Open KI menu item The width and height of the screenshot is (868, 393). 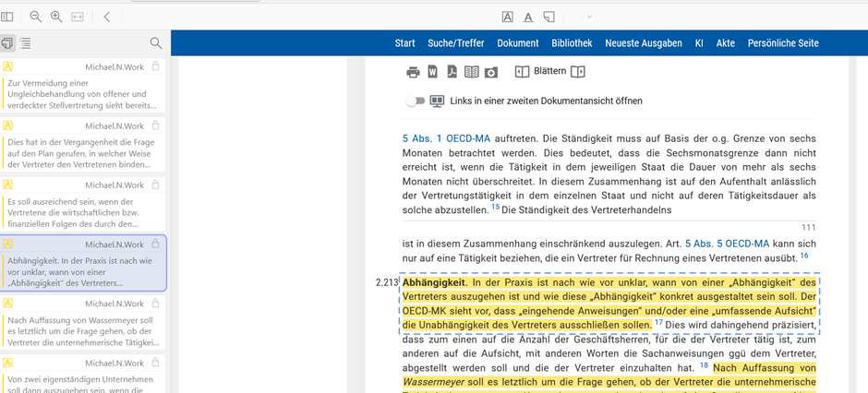pos(699,43)
